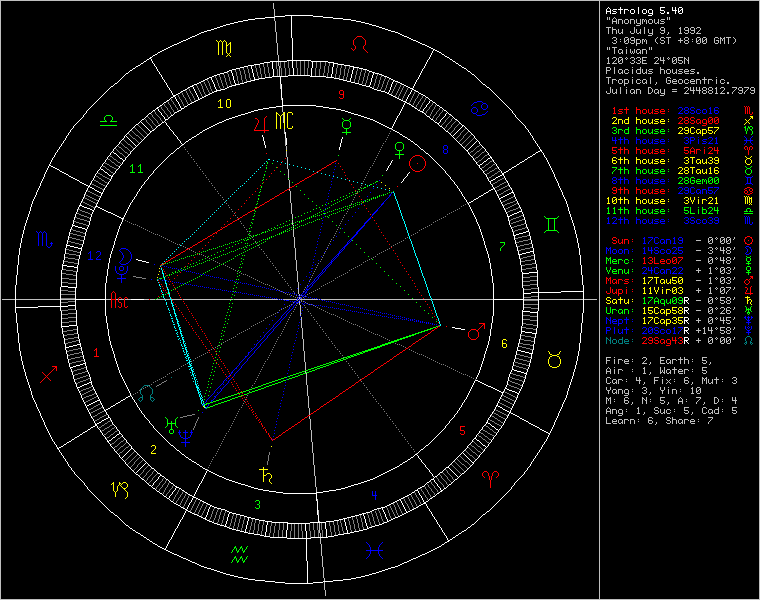
Task: Click the 'Placidus houses.' line
Action: 653,71
